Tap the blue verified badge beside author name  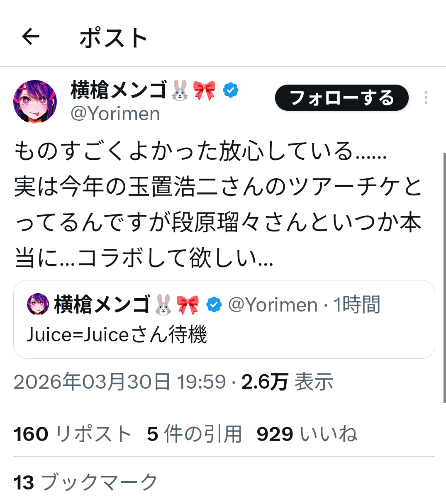[x=231, y=90]
